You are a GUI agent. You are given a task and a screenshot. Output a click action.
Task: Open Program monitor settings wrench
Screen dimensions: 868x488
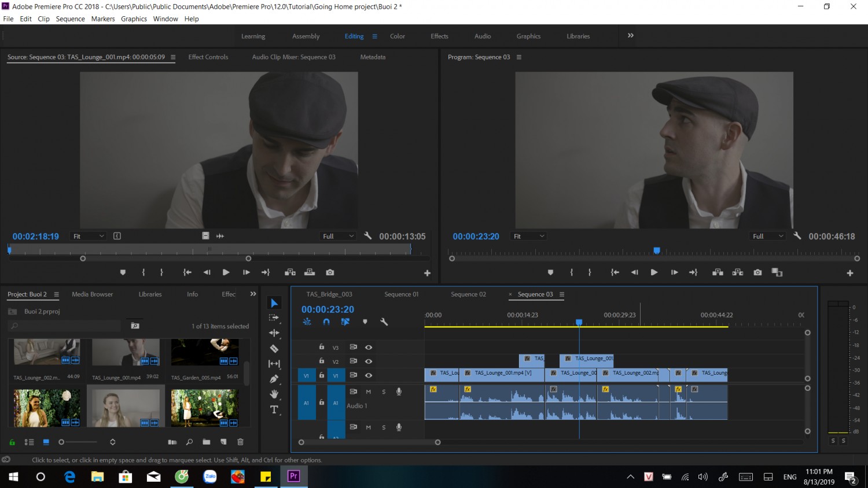pos(797,236)
